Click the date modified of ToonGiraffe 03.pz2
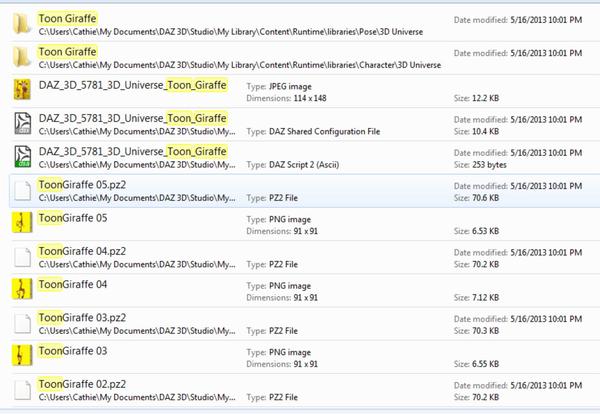 tap(518, 319)
